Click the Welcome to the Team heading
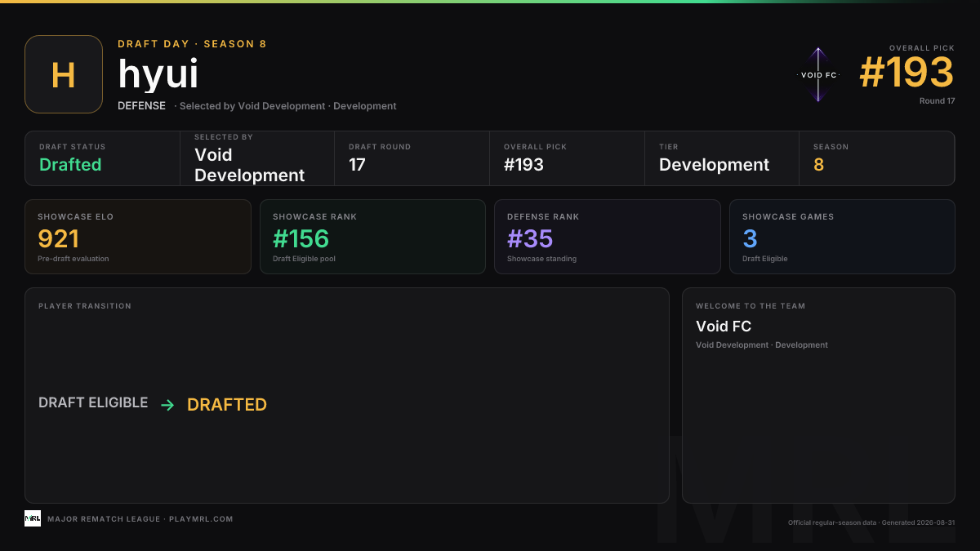Viewport: 980px width, 551px height. pos(751,306)
